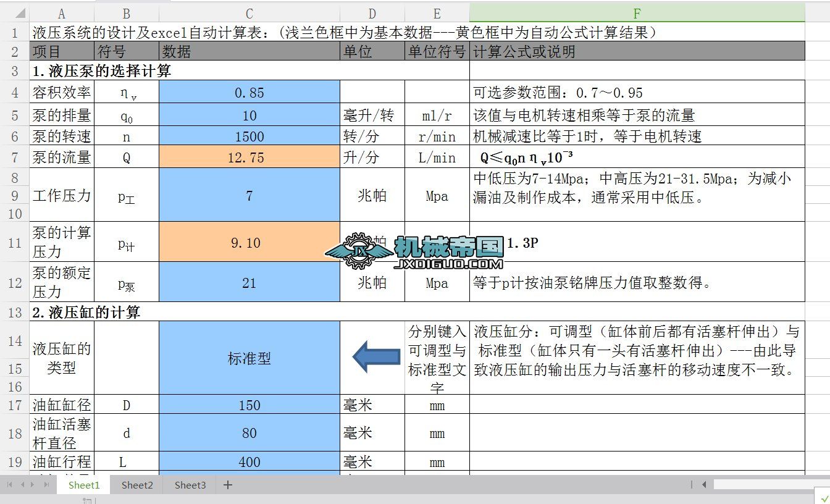Select row 13 header
830x504 pixels.
point(14,312)
